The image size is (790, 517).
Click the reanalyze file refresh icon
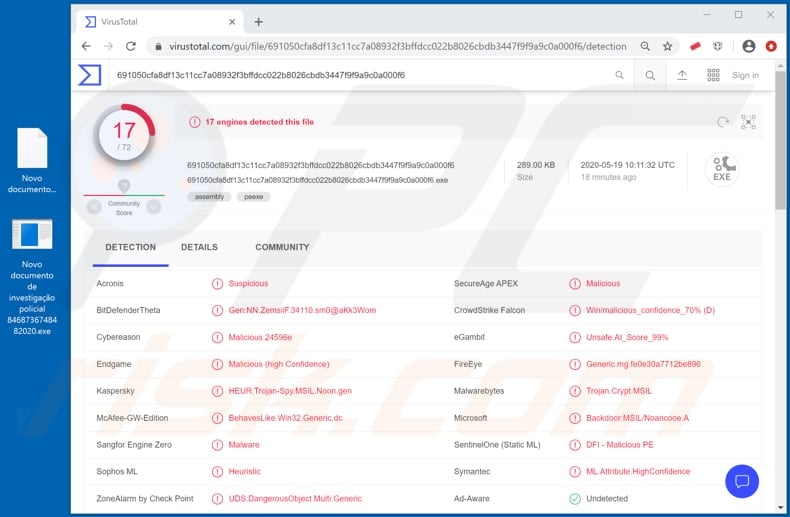coord(723,122)
